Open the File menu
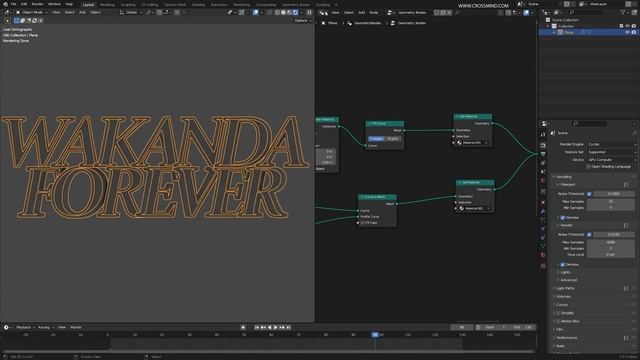Viewport: 640px width, 360px height. click(x=13, y=4)
